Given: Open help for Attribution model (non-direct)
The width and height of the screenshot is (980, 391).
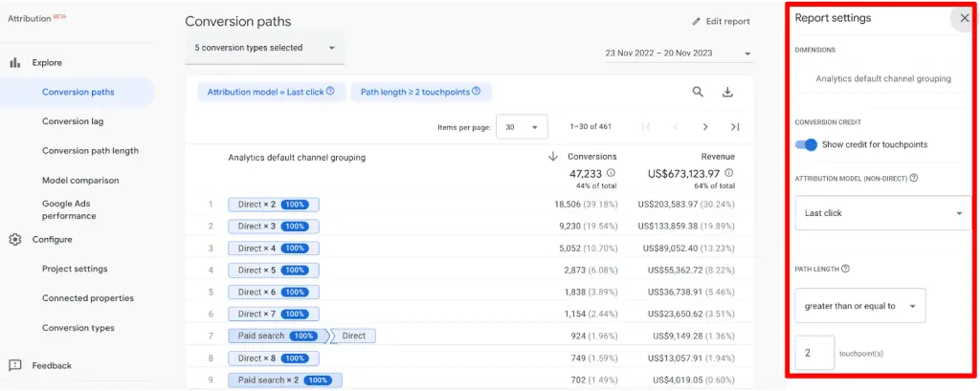Looking at the screenshot, I should point(914,178).
